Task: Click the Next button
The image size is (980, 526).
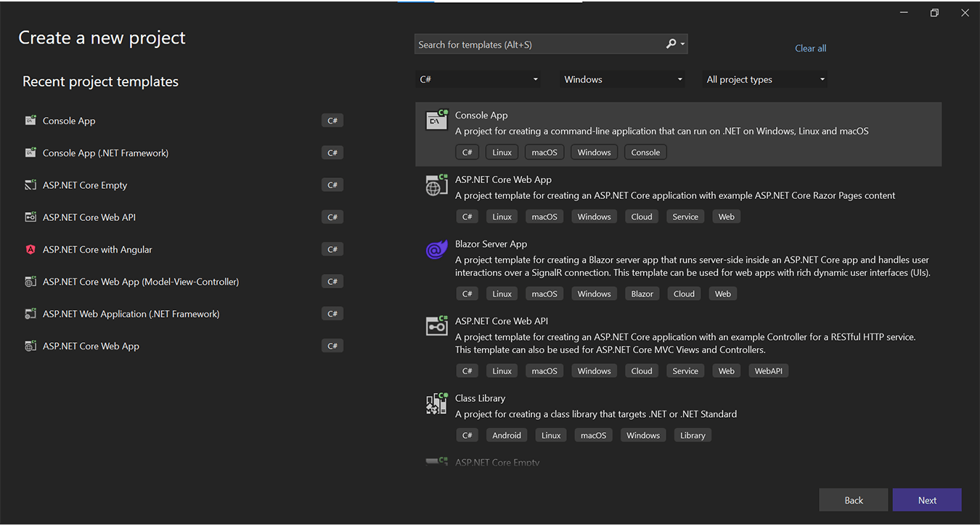Action: (927, 500)
